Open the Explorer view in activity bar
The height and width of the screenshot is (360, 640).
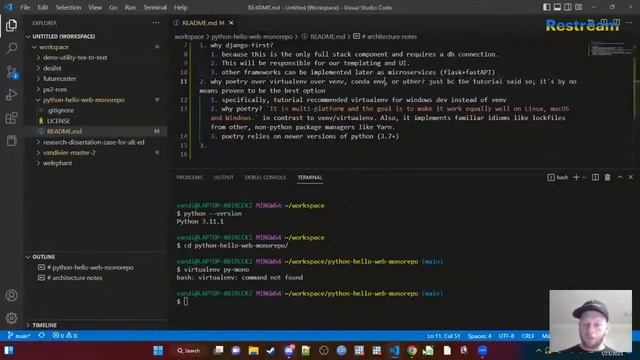coord(11,25)
